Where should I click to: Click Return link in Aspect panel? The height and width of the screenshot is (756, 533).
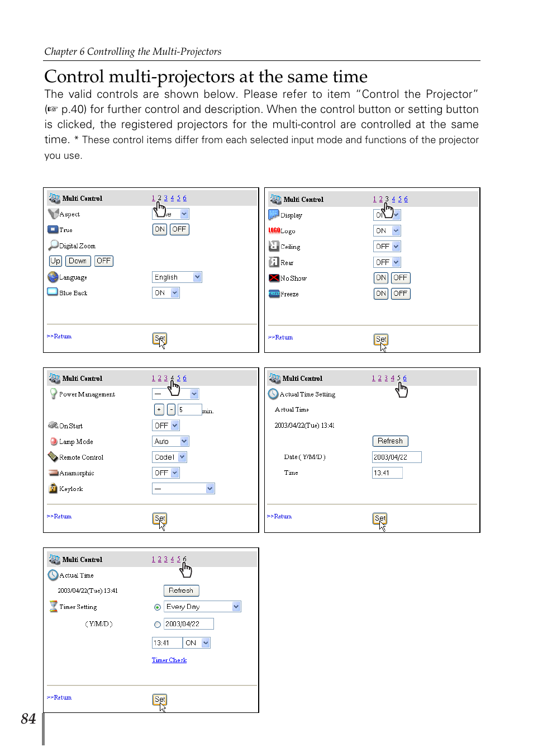click(59, 336)
